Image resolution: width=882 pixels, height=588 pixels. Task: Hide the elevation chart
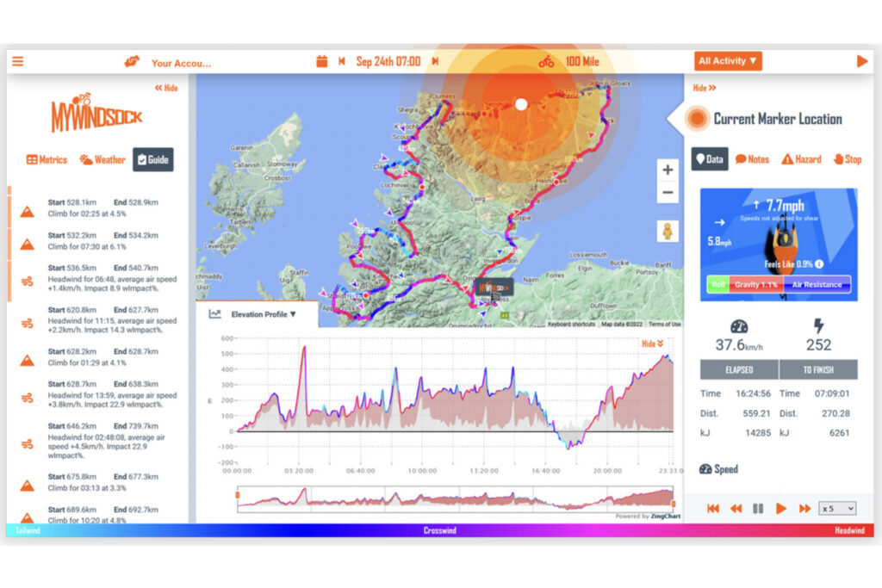click(653, 344)
